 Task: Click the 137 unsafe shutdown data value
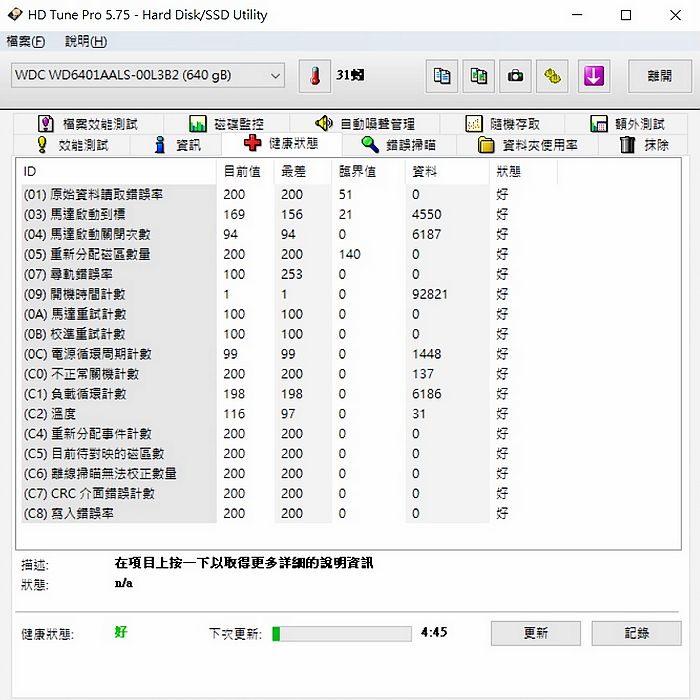point(423,374)
